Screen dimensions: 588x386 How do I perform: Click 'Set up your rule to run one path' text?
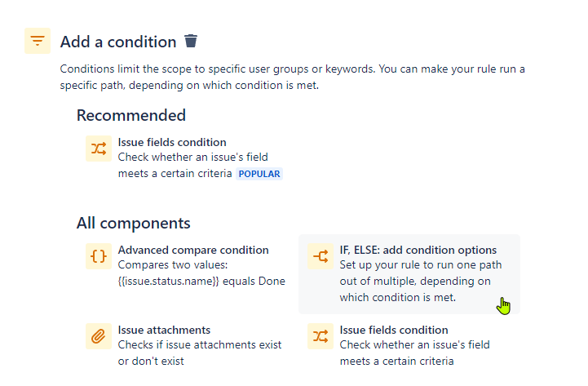point(420,265)
